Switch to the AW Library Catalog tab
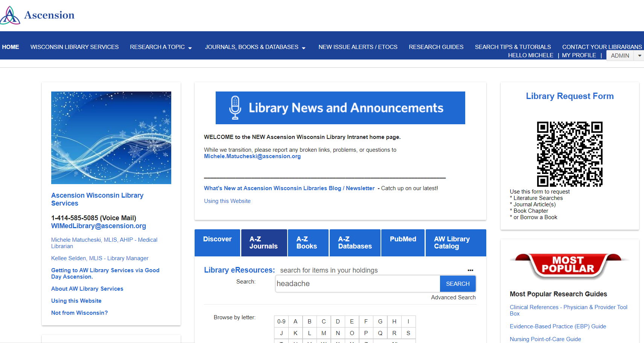 point(456,243)
